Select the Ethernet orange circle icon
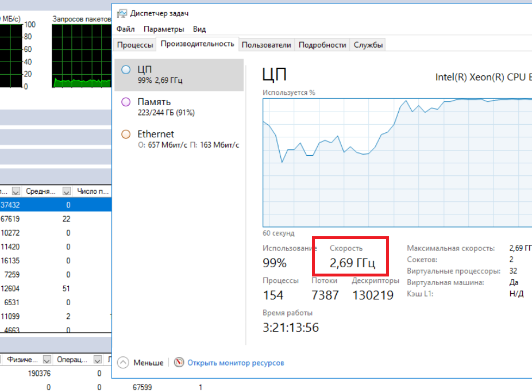532x392 pixels. [x=126, y=134]
